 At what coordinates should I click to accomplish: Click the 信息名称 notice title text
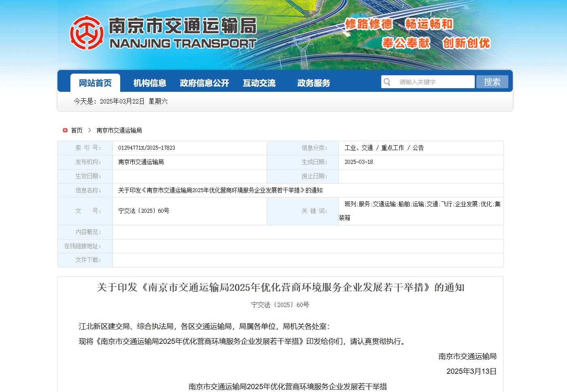220,190
